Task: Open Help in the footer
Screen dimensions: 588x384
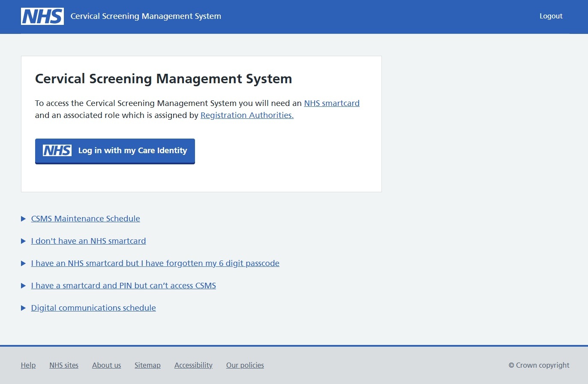Action: click(28, 365)
